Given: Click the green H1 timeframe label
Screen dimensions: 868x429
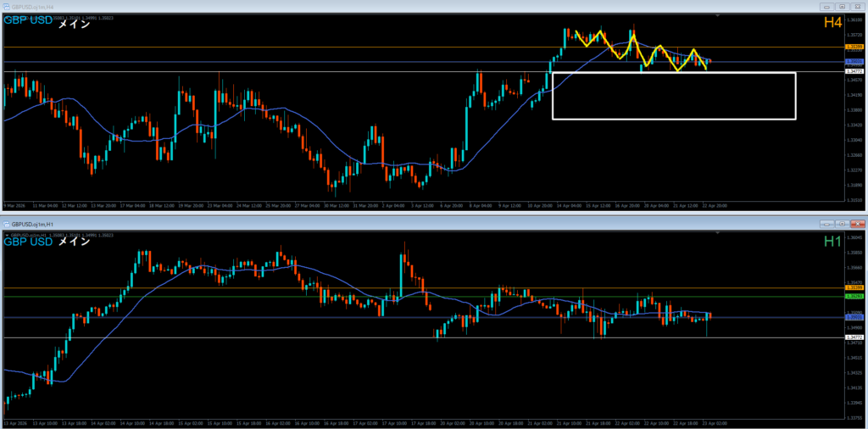Looking at the screenshot, I should point(832,242).
